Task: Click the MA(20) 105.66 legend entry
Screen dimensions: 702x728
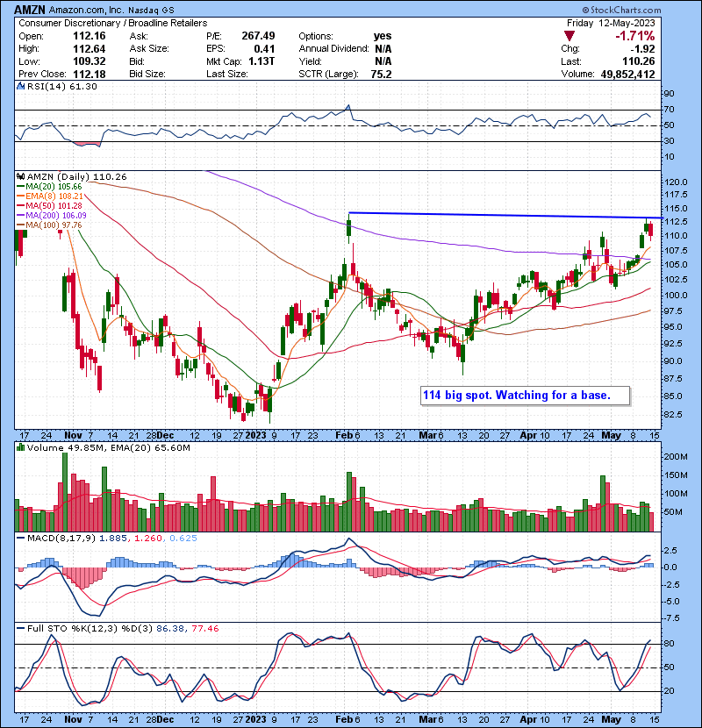Action: click(x=54, y=187)
